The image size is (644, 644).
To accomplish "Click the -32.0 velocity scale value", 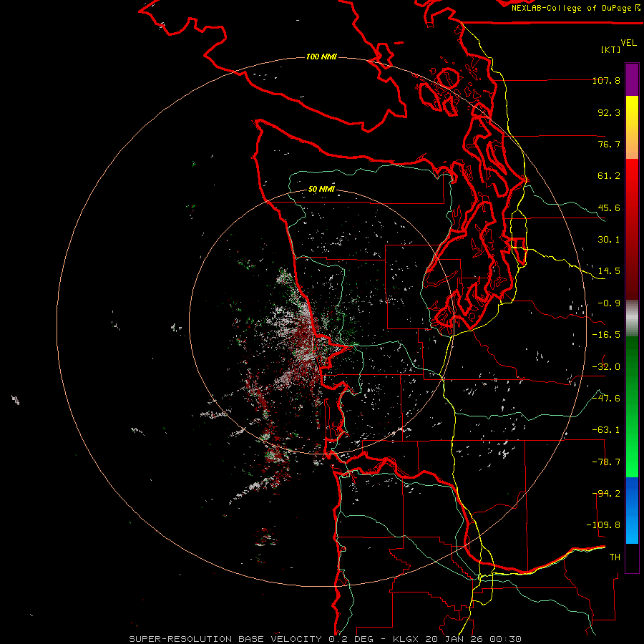I will (x=606, y=367).
